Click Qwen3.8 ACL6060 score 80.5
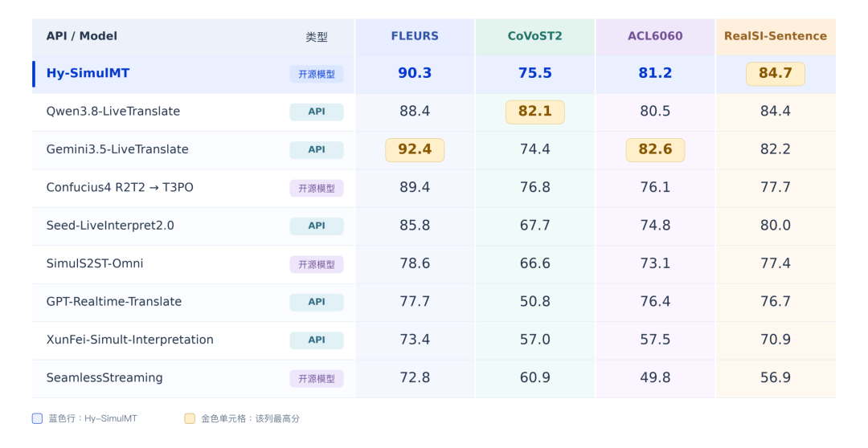The height and width of the screenshot is (448, 868). coord(655,111)
